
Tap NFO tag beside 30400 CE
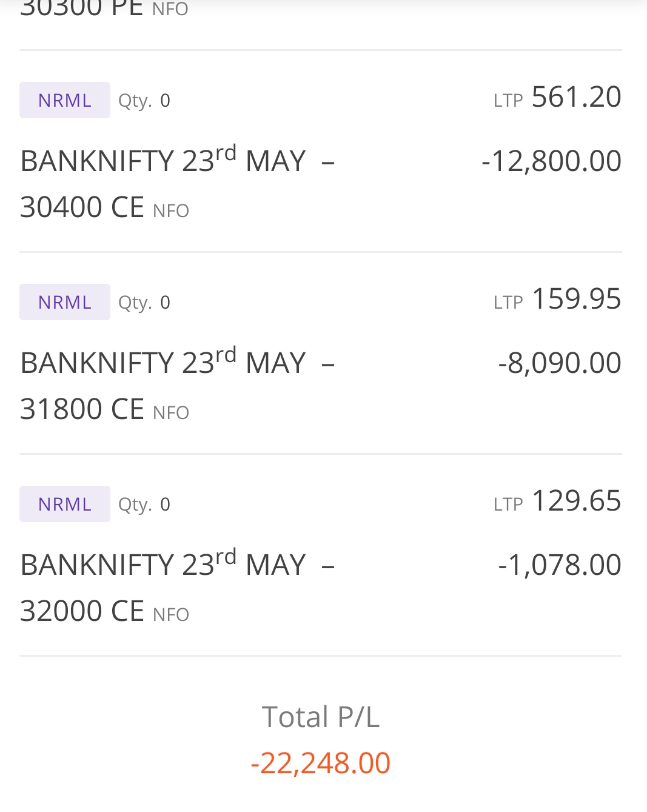pos(171,211)
